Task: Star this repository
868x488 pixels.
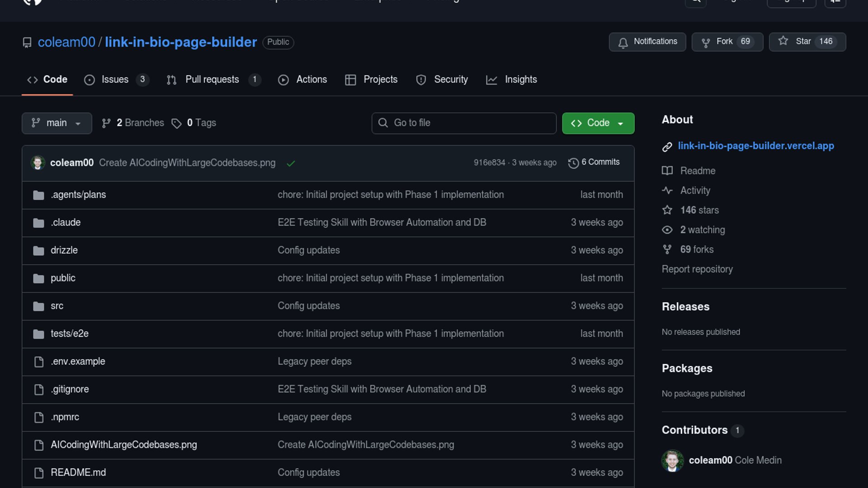Action: (807, 42)
